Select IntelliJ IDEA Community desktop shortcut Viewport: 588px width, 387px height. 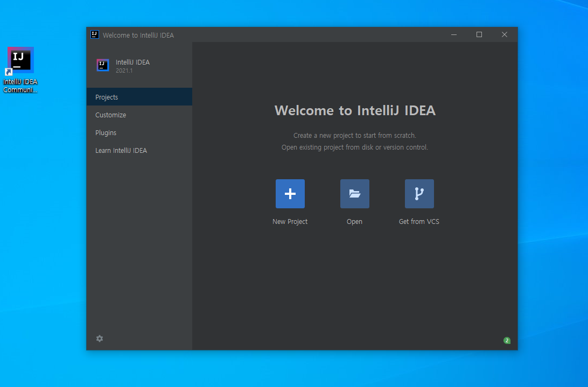20,70
